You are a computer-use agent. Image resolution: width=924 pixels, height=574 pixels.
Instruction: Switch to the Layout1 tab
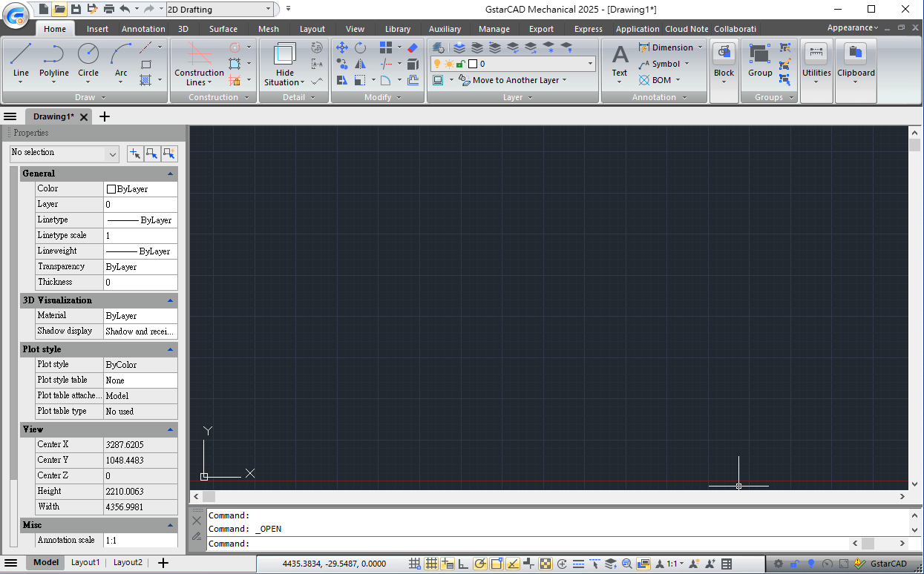click(85, 563)
